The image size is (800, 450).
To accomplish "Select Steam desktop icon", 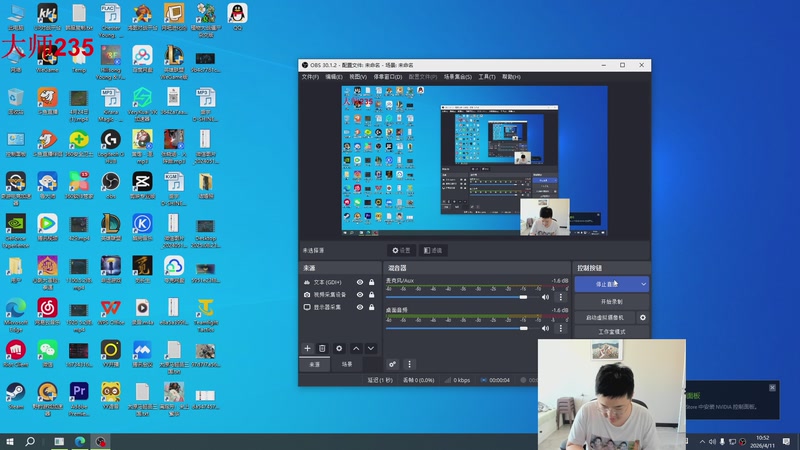I will [16, 396].
